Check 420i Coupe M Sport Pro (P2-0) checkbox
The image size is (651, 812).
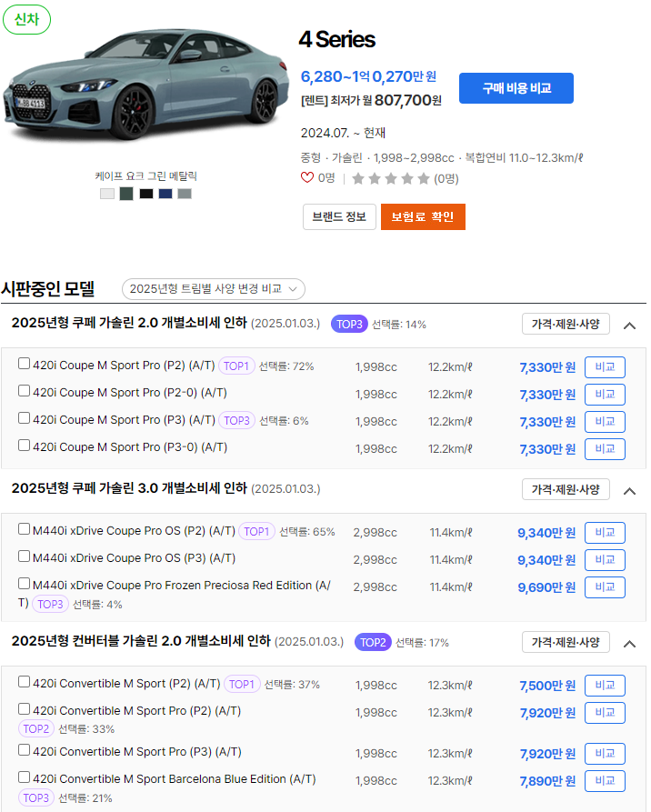coord(24,390)
